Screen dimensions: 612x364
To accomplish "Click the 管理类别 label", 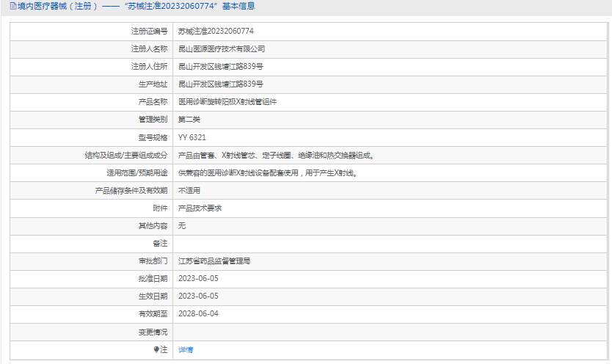I will (x=153, y=120).
